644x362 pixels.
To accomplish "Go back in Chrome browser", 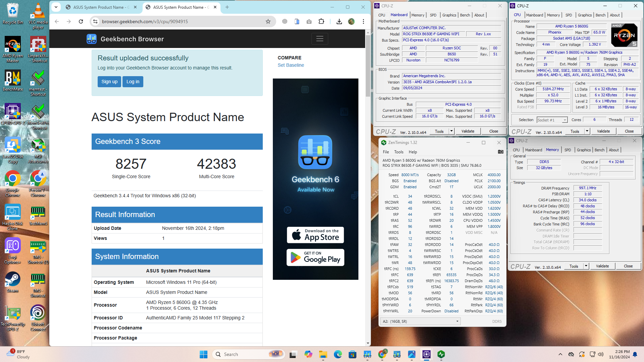I will [x=57, y=21].
